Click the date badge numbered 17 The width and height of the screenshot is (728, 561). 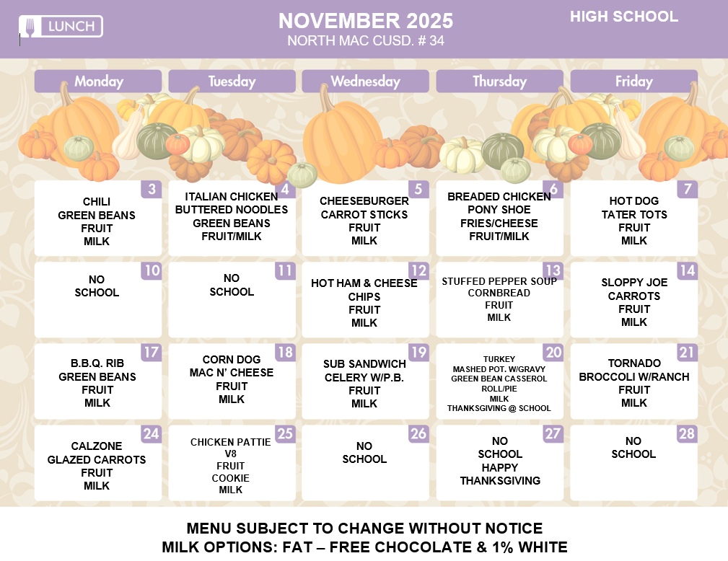pyautogui.click(x=152, y=353)
